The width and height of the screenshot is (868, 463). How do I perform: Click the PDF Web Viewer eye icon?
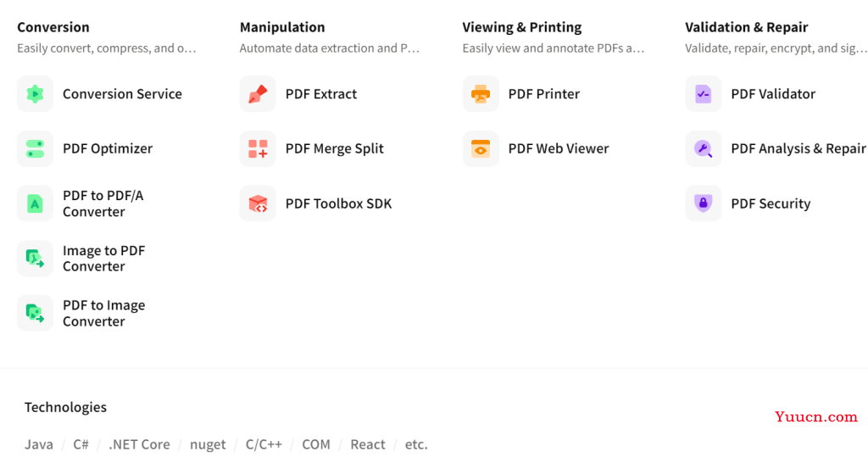(x=481, y=148)
